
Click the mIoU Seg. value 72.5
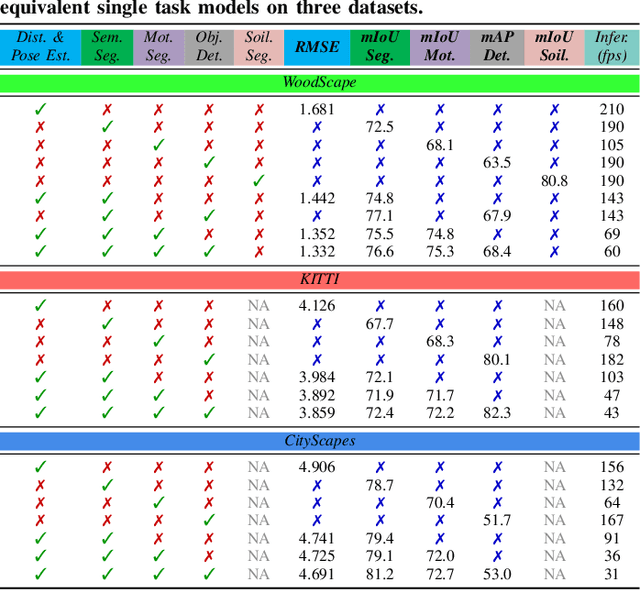coord(380,127)
